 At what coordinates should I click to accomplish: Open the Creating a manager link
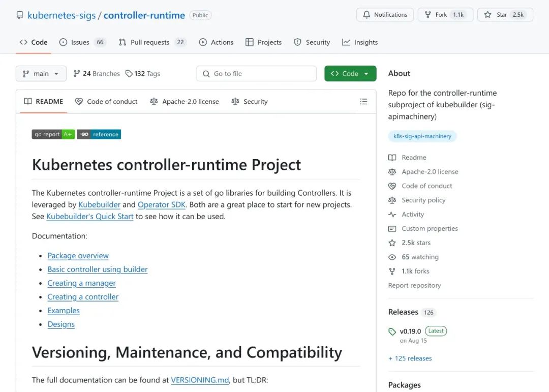pyautogui.click(x=81, y=283)
